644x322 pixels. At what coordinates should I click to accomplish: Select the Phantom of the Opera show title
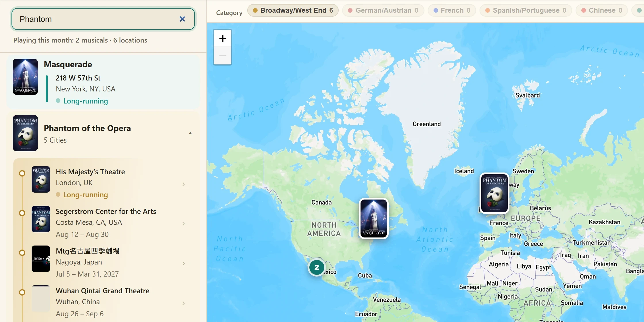(87, 128)
